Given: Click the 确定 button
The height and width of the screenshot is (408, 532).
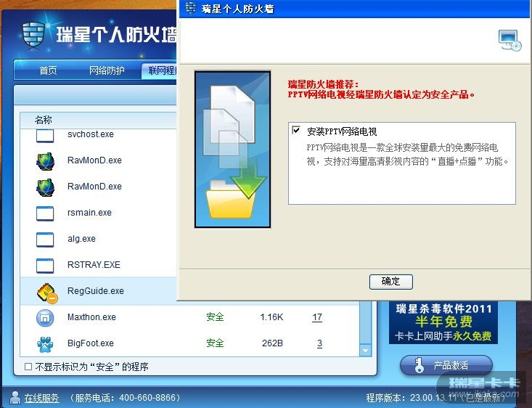Looking at the screenshot, I should pos(391,282).
